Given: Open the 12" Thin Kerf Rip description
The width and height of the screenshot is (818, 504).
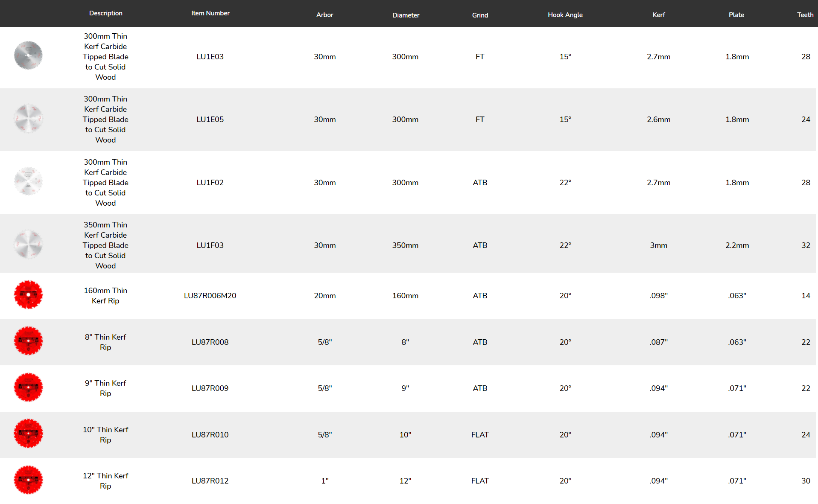Looking at the screenshot, I should tap(105, 481).
